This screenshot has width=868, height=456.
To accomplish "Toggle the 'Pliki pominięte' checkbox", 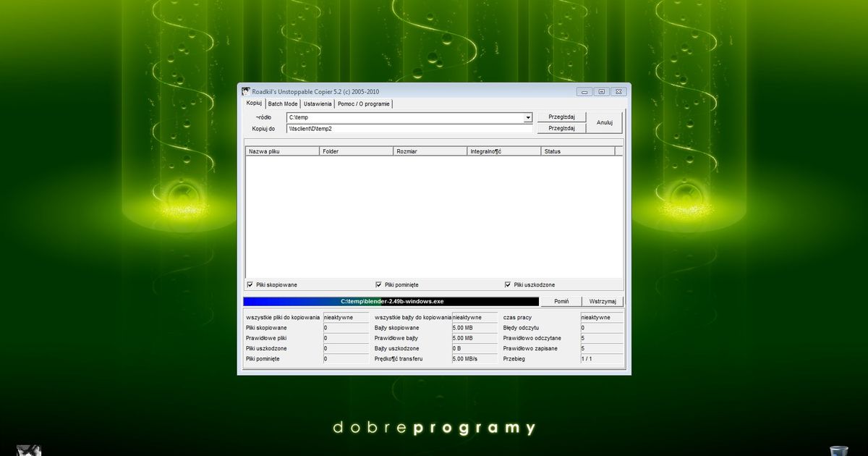I will click(x=379, y=284).
